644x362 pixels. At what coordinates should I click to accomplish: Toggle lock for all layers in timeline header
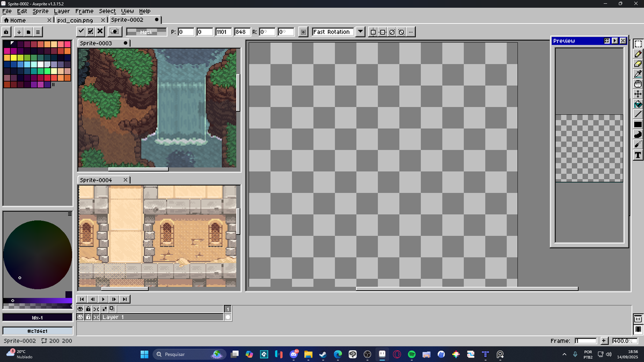pyautogui.click(x=88, y=309)
